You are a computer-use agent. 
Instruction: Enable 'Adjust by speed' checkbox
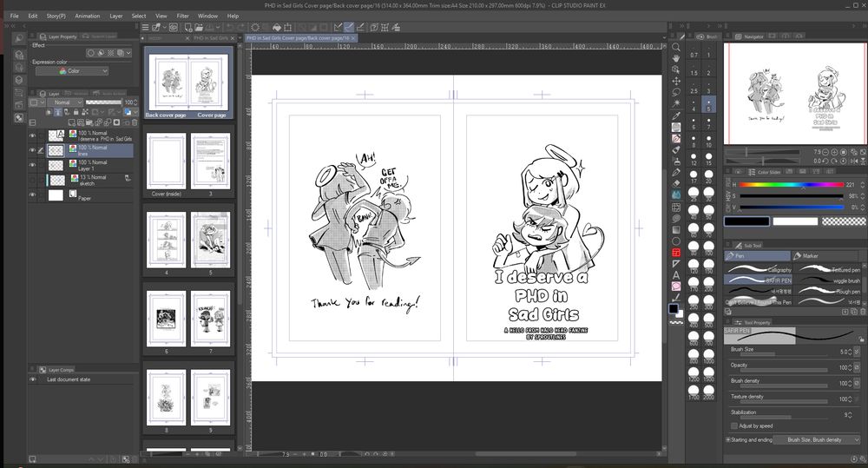(x=734, y=426)
